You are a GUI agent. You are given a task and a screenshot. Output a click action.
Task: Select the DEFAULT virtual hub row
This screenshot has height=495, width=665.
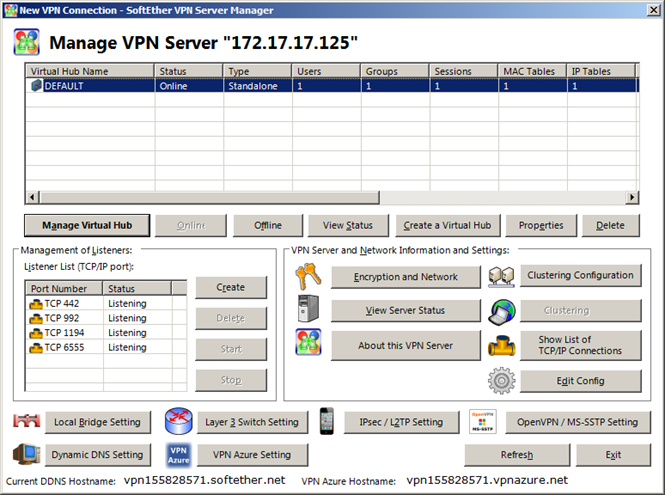coord(332,86)
